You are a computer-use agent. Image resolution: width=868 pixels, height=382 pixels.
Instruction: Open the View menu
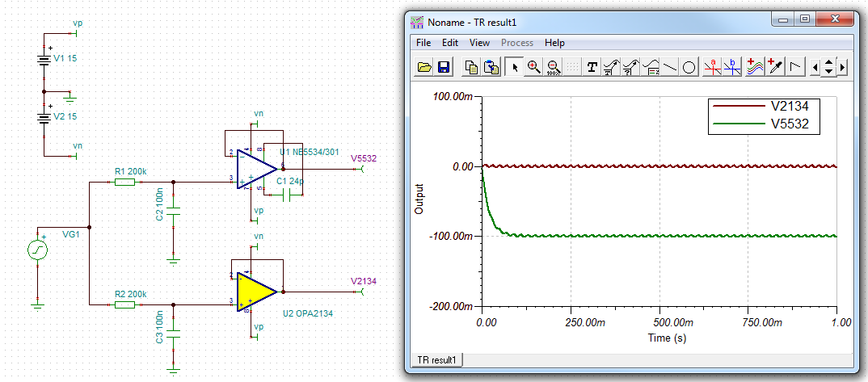(479, 43)
